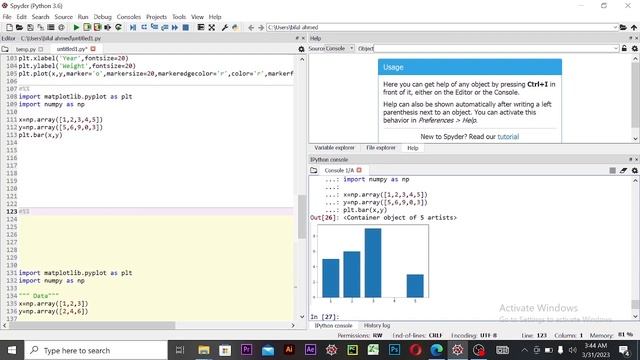Open Photoshop from the taskbar
This screenshot has width=640, height=360.
point(394,350)
